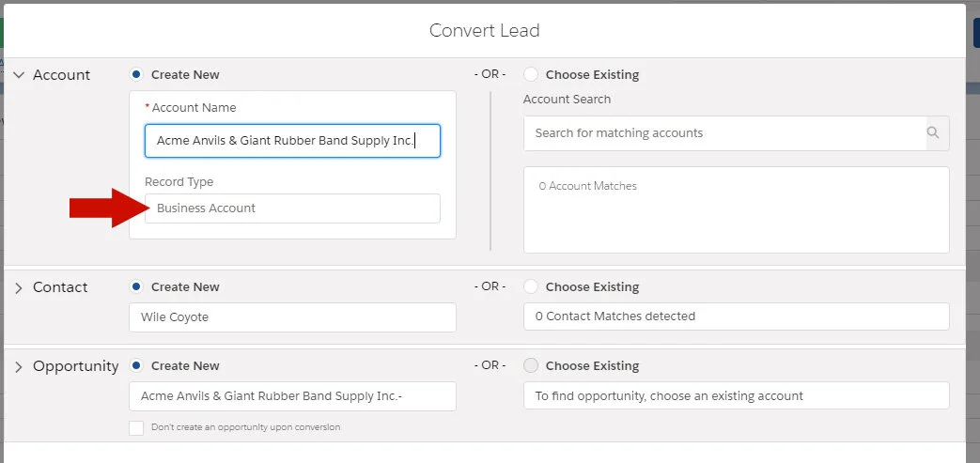
Task: Click the Convert Lead dialog title
Action: (484, 30)
